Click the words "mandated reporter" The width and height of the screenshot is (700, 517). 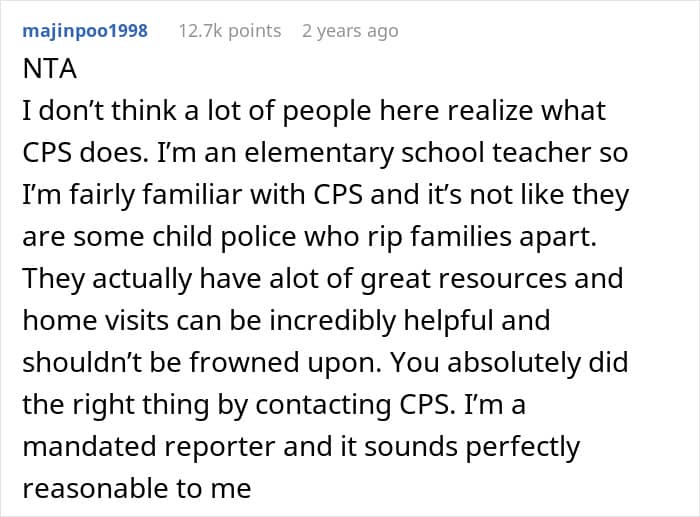[x=149, y=446]
